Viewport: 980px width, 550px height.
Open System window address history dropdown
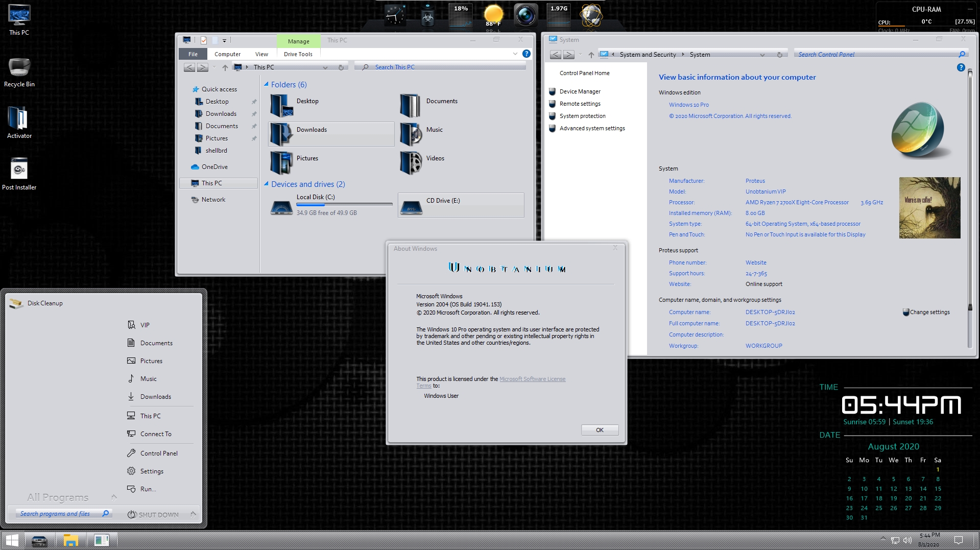762,55
